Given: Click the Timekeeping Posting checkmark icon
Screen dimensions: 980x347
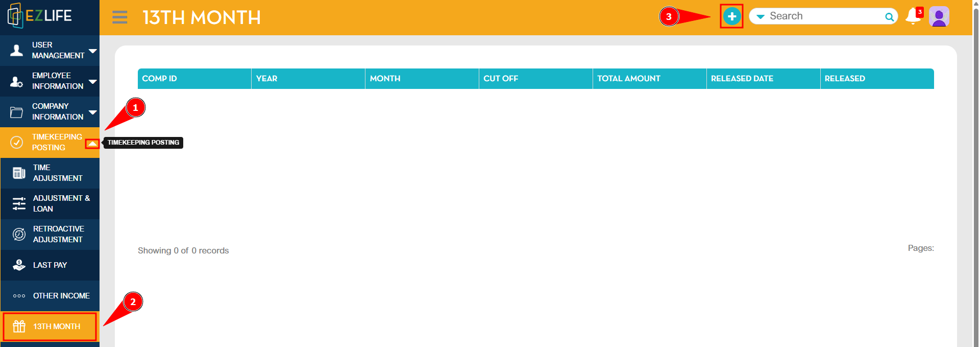Looking at the screenshot, I should tap(17, 142).
